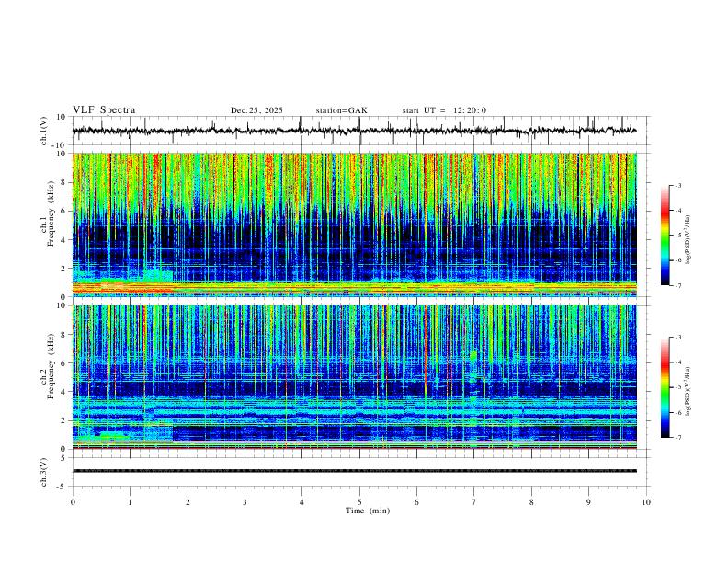728x563 pixels.
Task: Click the time axis tick label "6"
Action: (x=416, y=502)
